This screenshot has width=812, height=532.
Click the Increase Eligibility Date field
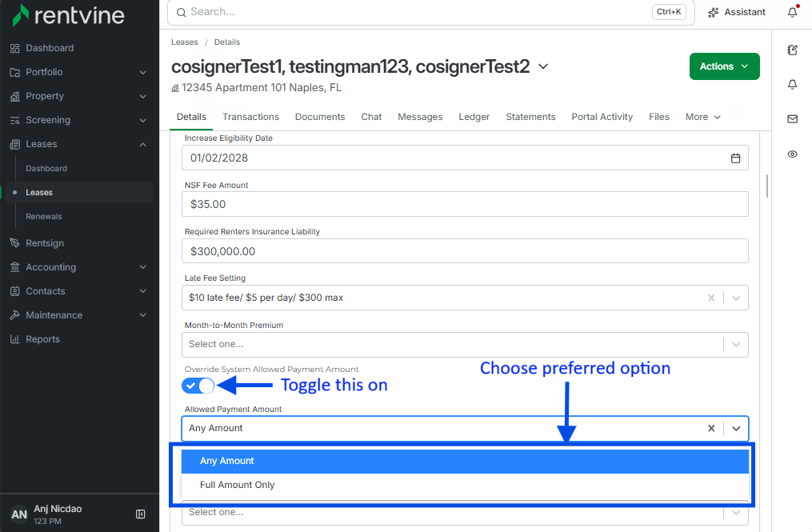(465, 158)
